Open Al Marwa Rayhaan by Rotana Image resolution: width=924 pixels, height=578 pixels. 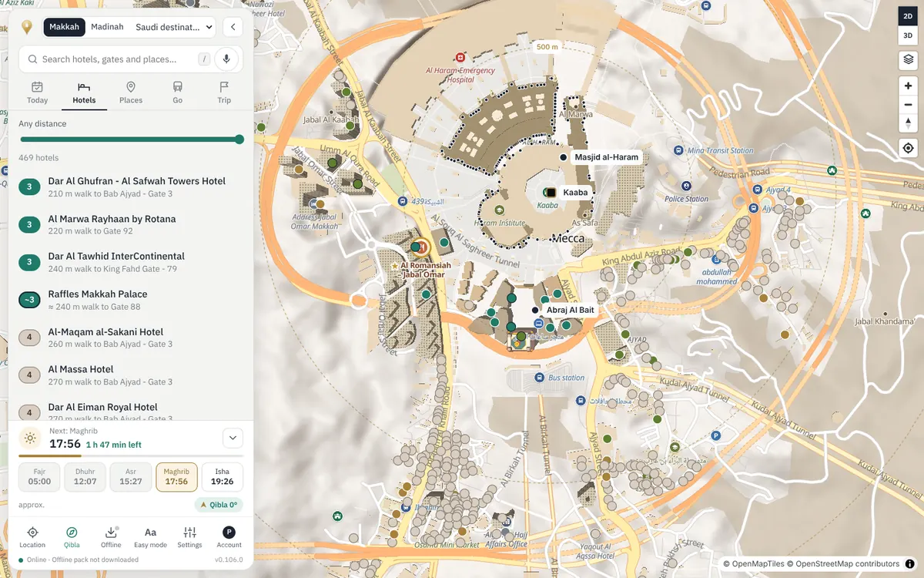[131, 225]
